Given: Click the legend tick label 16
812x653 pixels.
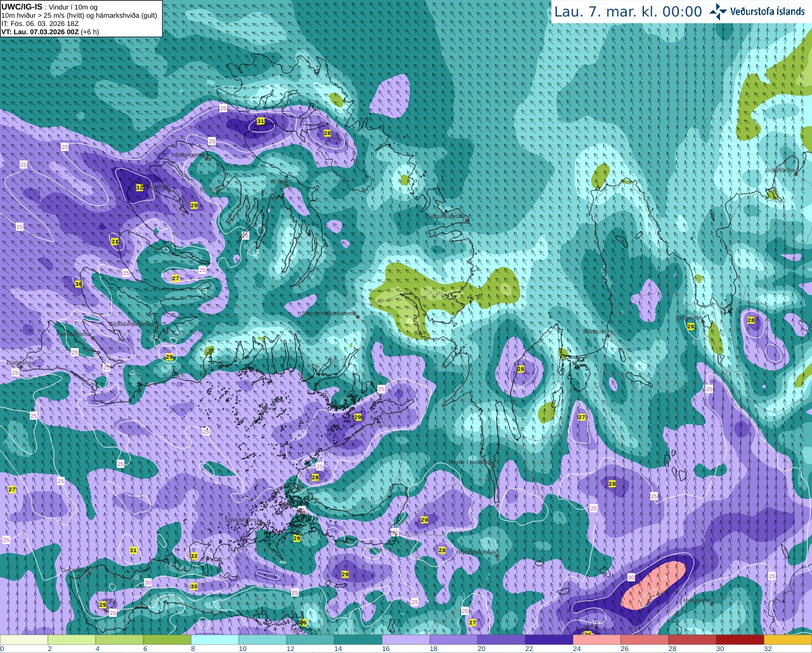Looking at the screenshot, I should 386,649.
